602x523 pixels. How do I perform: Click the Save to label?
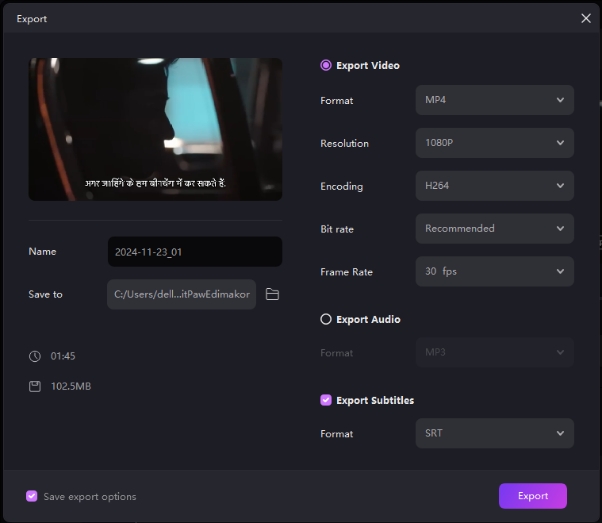[x=45, y=295]
